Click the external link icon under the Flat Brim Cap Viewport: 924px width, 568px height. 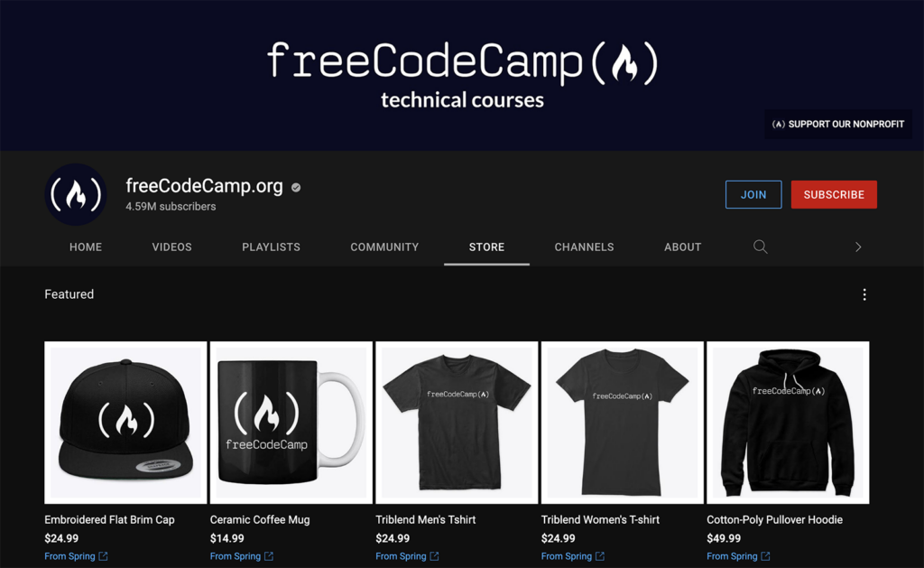103,556
